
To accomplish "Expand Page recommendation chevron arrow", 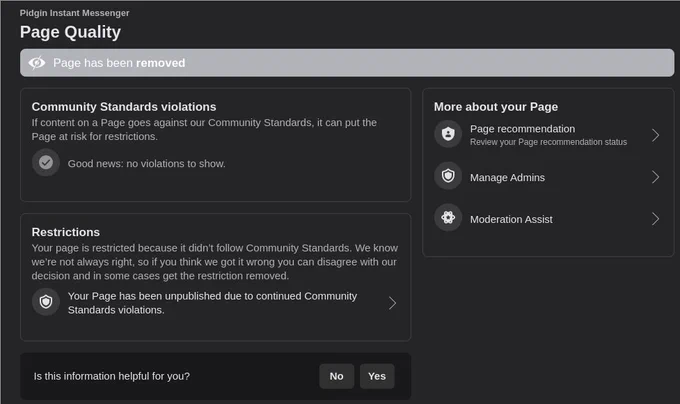I will (x=655, y=135).
